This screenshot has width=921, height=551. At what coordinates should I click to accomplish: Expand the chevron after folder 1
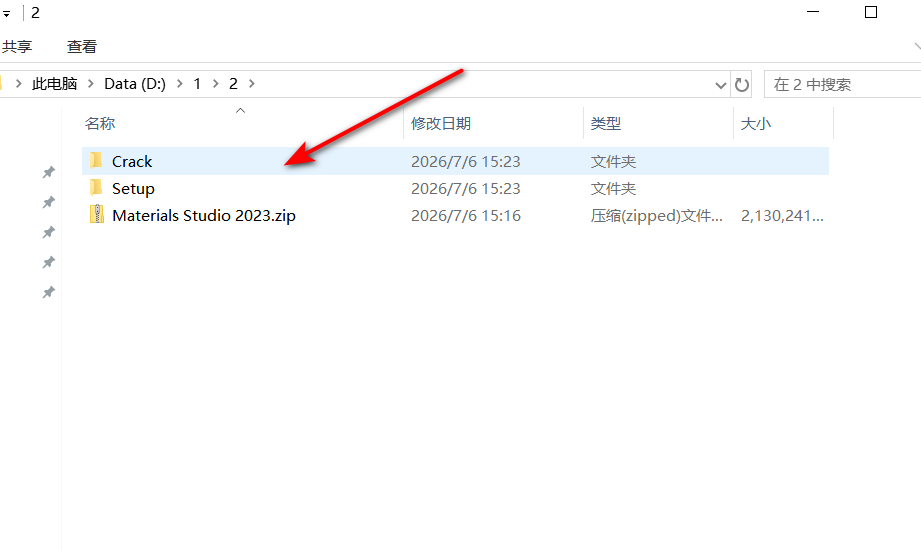coord(216,84)
